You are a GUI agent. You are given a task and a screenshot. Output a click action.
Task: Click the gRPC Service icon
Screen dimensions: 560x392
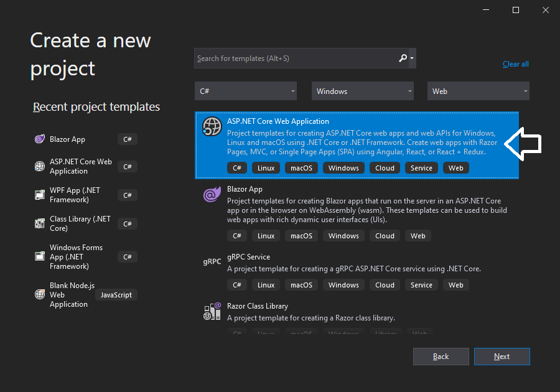pyautogui.click(x=212, y=261)
